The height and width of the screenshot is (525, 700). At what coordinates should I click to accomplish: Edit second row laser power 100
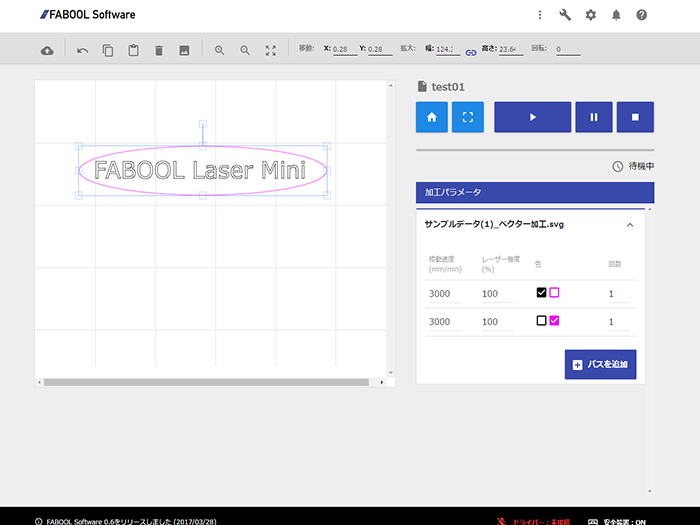click(498, 322)
